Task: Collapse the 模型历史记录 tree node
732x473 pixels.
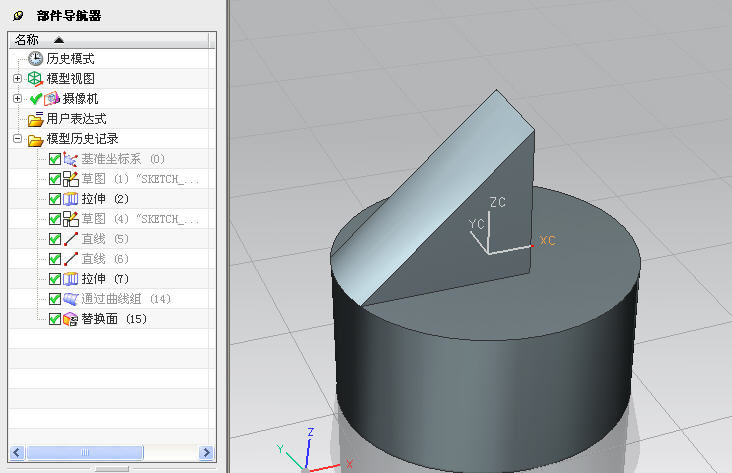Action: pos(17,139)
